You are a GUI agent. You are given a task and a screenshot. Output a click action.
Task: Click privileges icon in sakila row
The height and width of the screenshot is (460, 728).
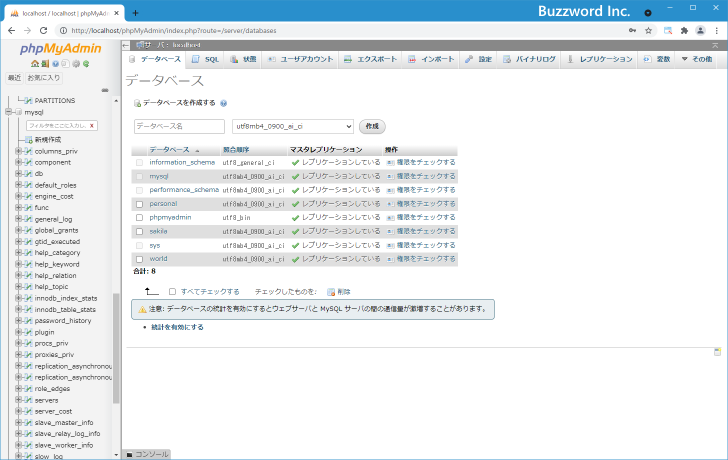click(390, 232)
